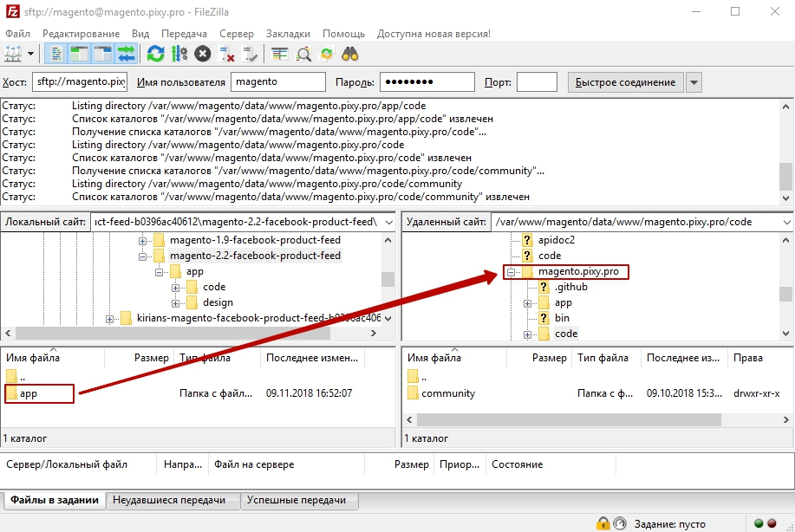Image resolution: width=795 pixels, height=532 pixels.
Task: Refresh file and folder lists
Action: click(156, 54)
